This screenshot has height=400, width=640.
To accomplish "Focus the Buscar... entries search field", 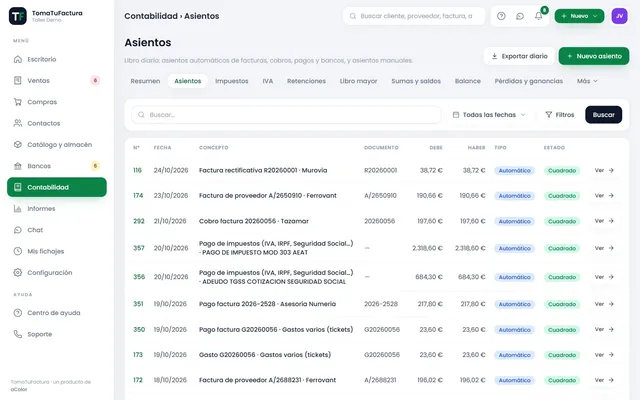I will (286, 115).
